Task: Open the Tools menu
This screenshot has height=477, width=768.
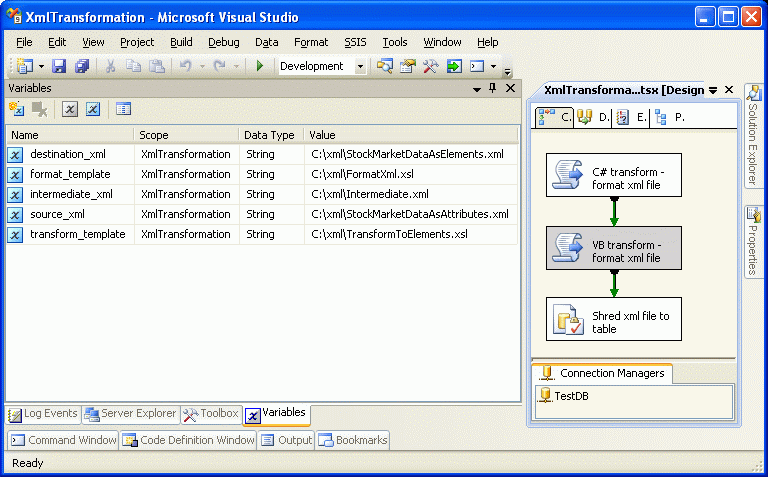Action: coord(395,43)
